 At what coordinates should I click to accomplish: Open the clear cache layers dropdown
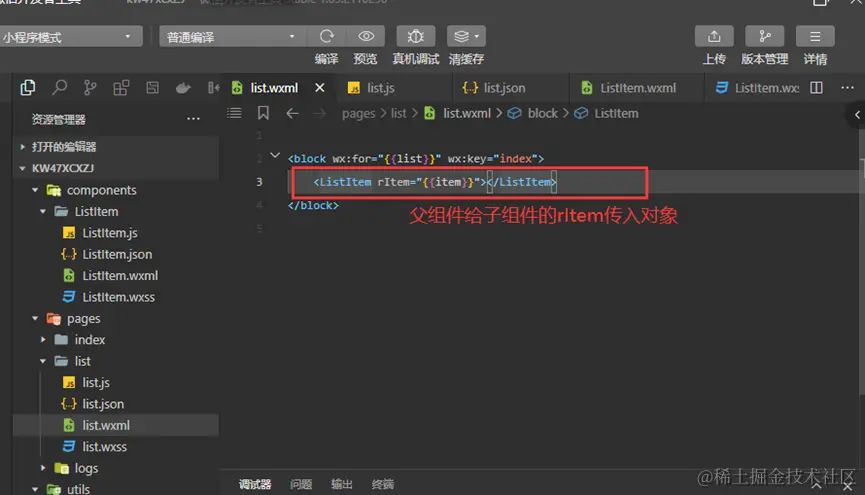(x=466, y=36)
